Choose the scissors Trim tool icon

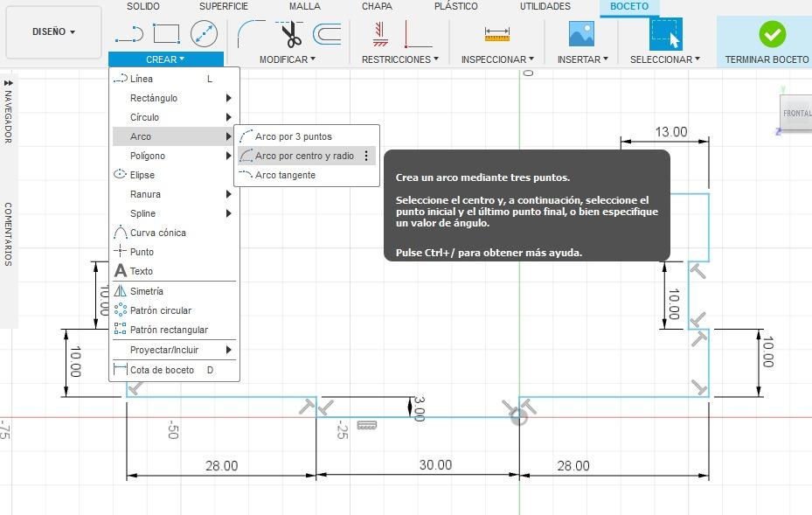pos(291,34)
